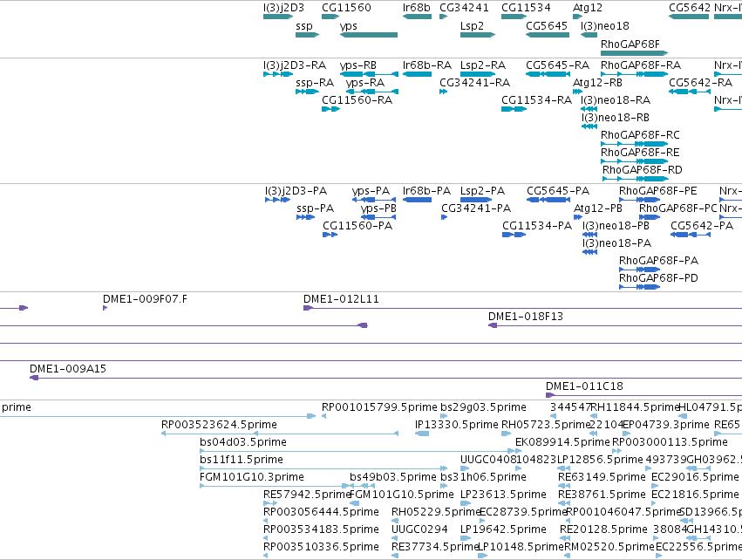
Task: Select the RhoGAP68F-PD protein
Action: [x=640, y=287]
